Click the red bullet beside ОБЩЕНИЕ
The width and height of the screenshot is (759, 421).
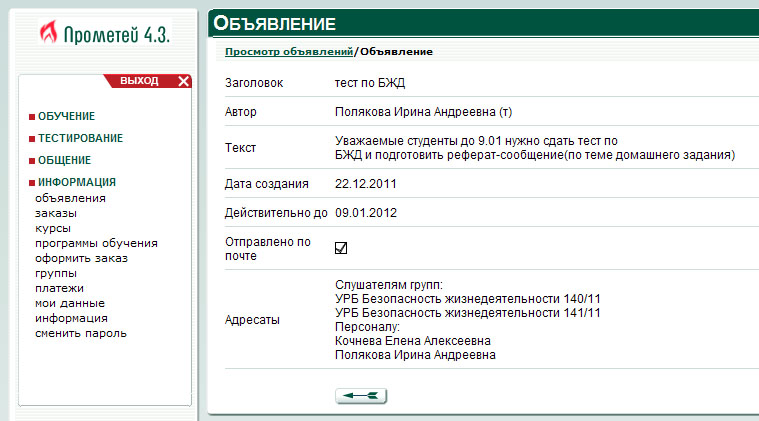tap(32, 161)
